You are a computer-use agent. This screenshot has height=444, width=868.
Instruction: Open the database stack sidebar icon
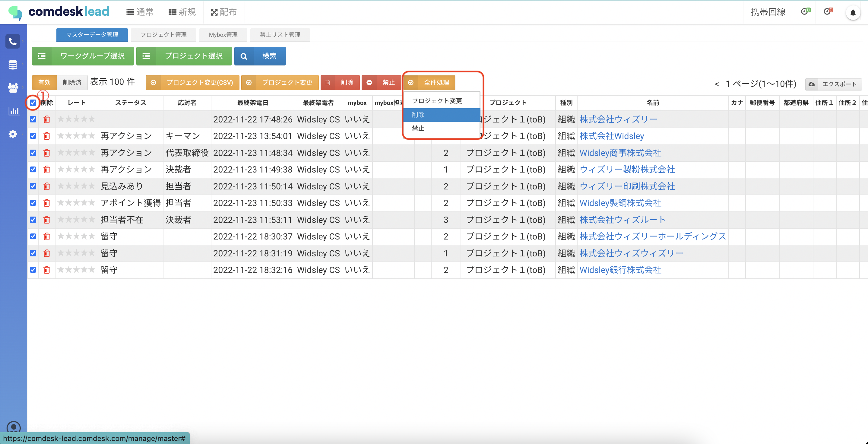[12, 64]
